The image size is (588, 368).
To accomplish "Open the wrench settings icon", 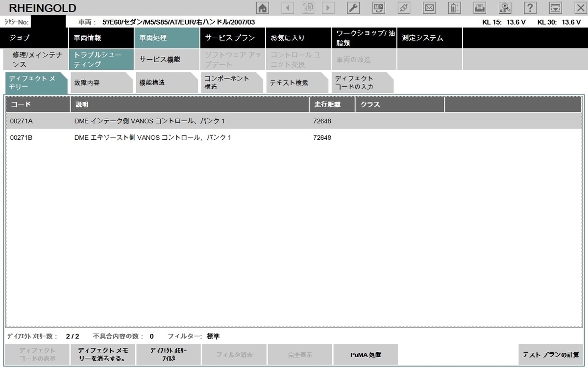I will [353, 7].
